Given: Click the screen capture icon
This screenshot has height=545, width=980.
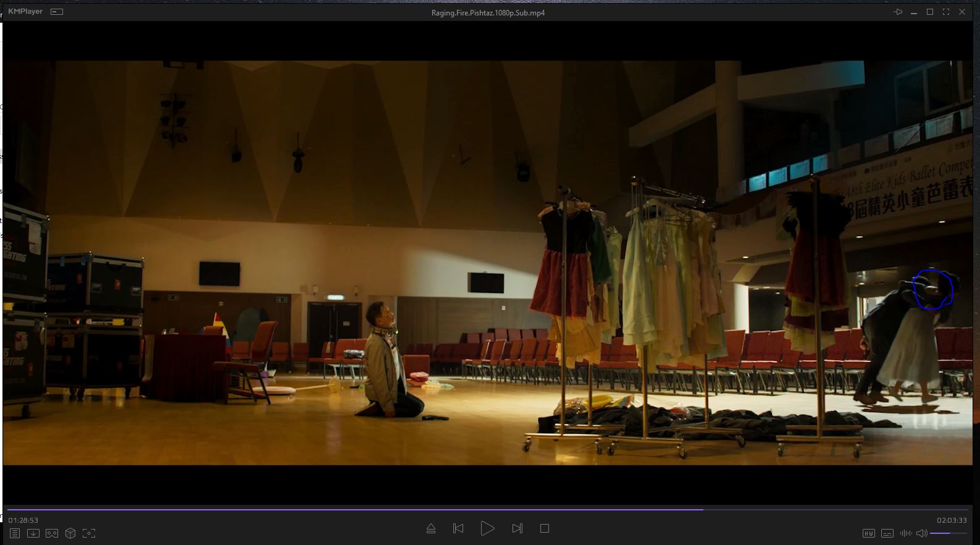Looking at the screenshot, I should coord(89,533).
